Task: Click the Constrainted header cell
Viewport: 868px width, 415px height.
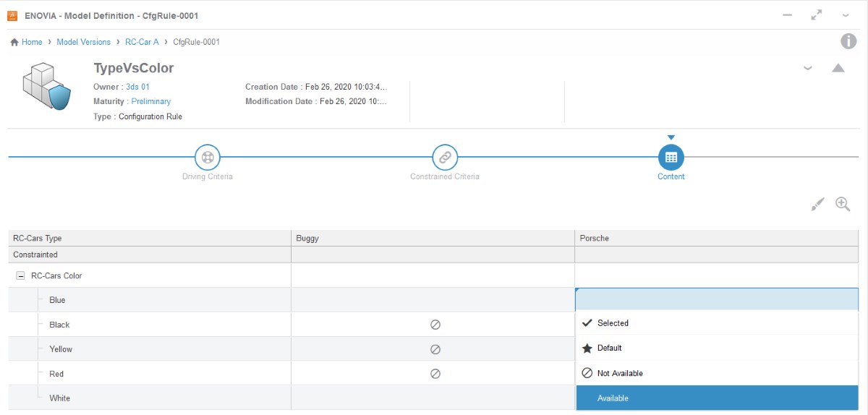Action: [x=149, y=254]
